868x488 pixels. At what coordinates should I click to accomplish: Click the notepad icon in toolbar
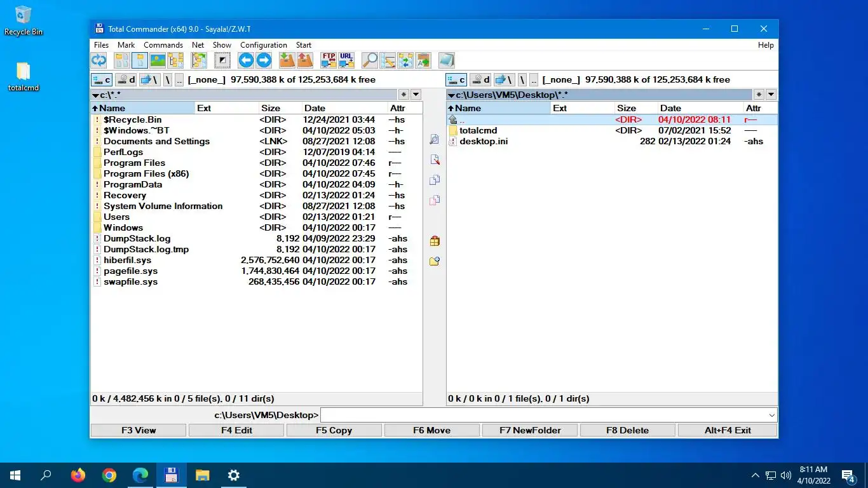[447, 60]
